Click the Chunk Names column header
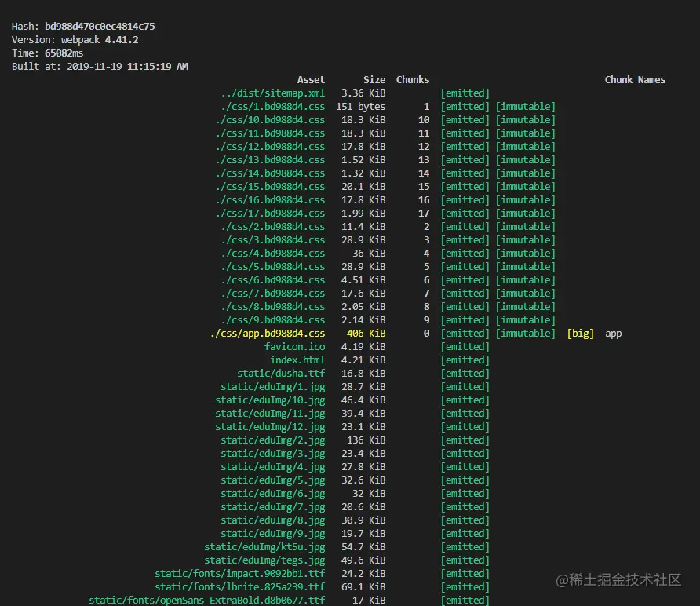 tap(635, 80)
